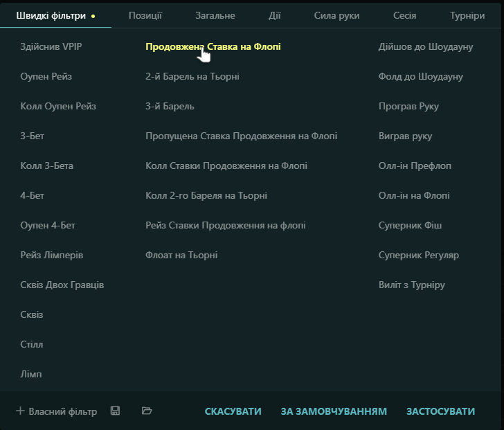Image resolution: width=504 pixels, height=430 pixels.
Task: Click the save filter floppy disk icon
Action: [115, 411]
